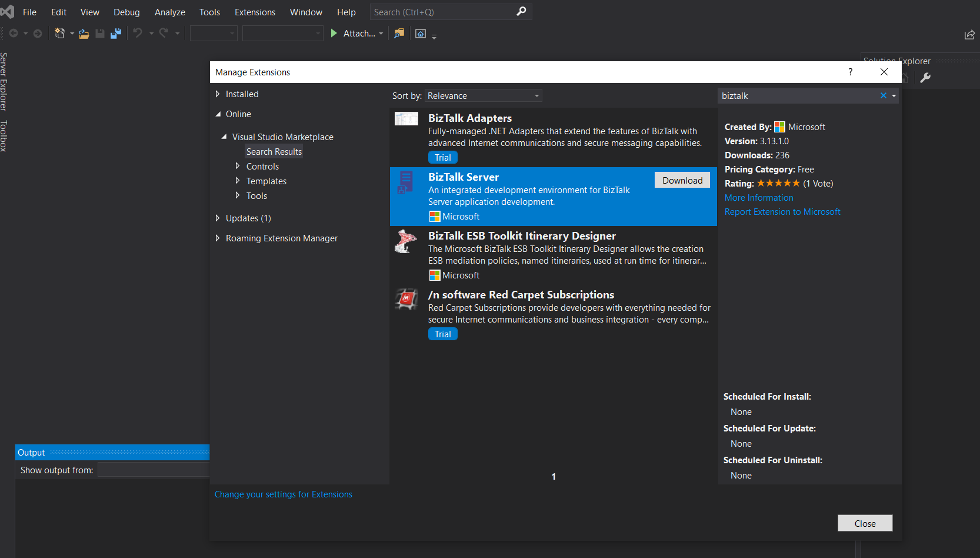Click the Live Share icon at top right
The height and width of the screenshot is (558, 980).
coord(969,35)
